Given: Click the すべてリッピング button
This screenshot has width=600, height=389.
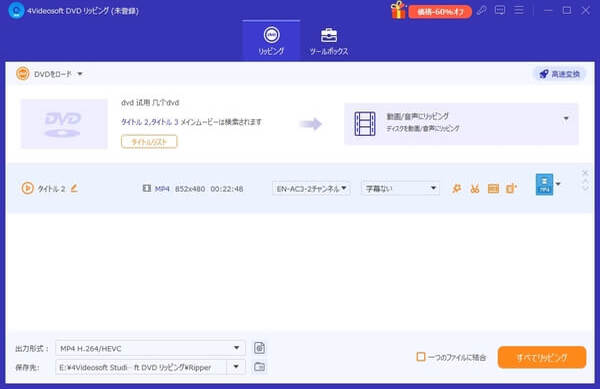Looking at the screenshot, I should 541,358.
